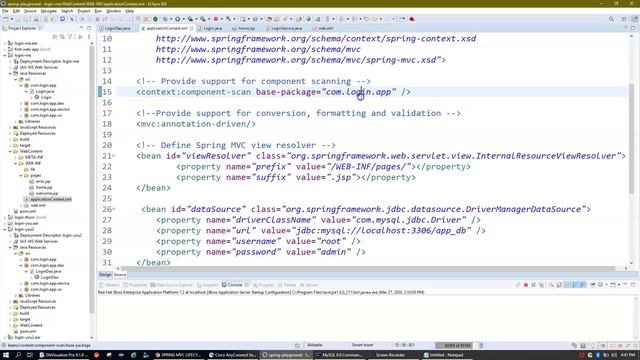Click editor horizontal scrollbar
The width and height of the screenshot is (640, 360).
[x=367, y=269]
